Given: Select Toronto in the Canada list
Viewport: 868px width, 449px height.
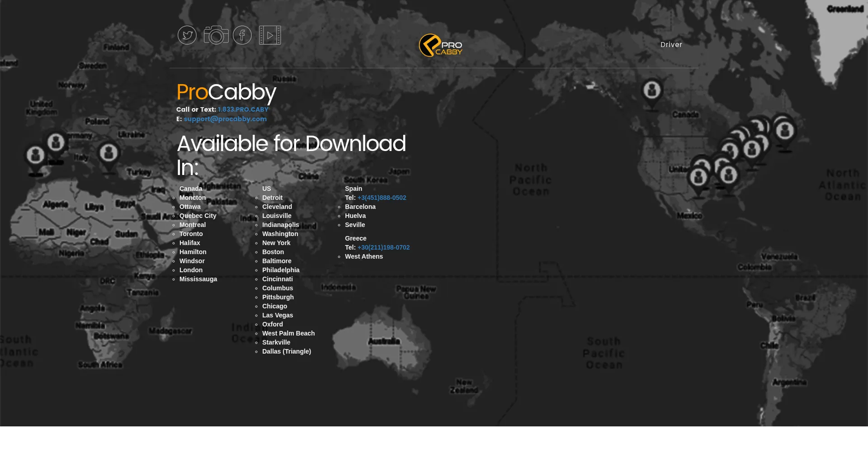Looking at the screenshot, I should point(191,234).
